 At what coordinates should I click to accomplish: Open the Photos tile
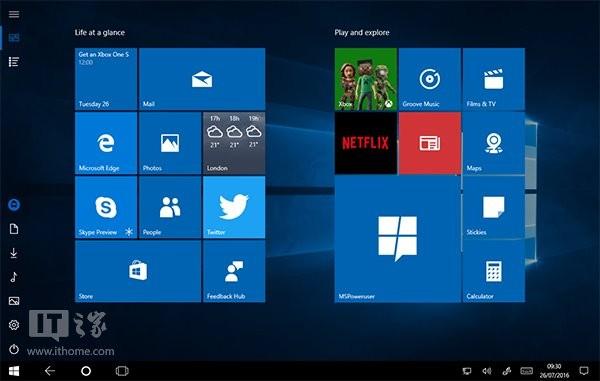click(170, 143)
